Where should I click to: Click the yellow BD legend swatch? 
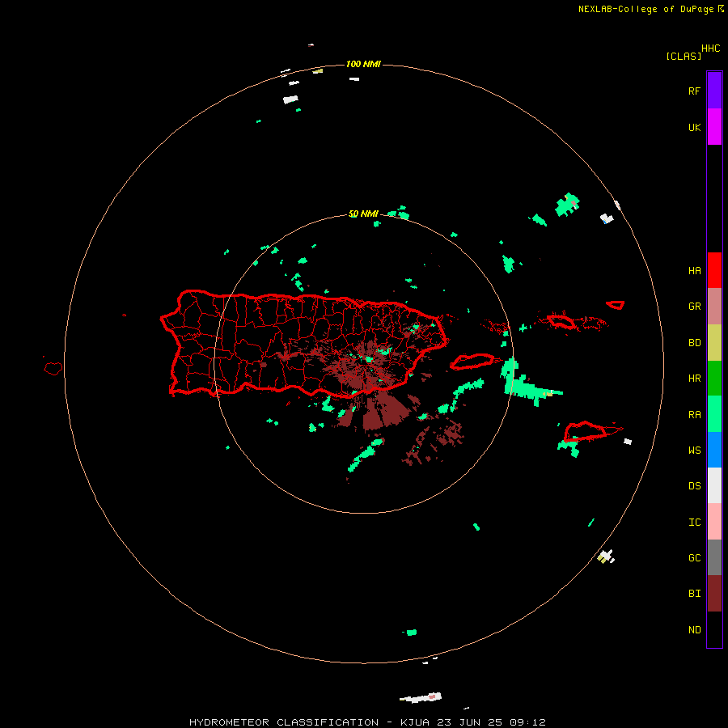click(x=714, y=342)
